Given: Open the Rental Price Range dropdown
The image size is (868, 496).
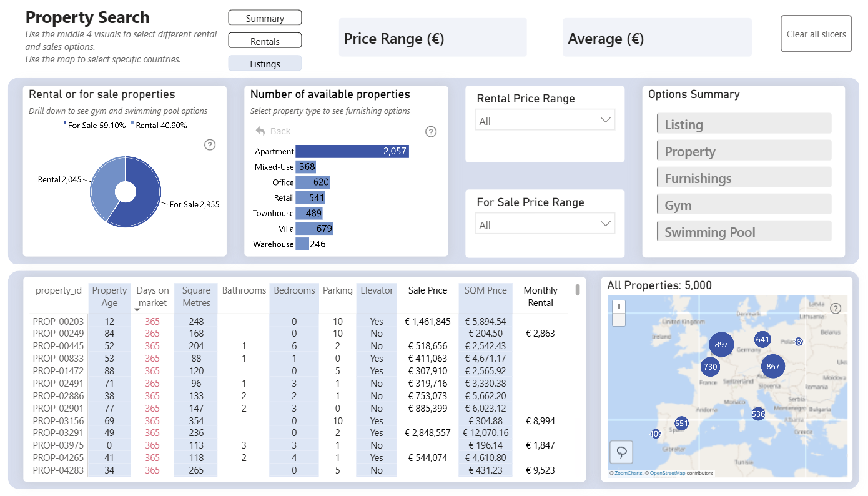Looking at the screenshot, I should coord(545,120).
